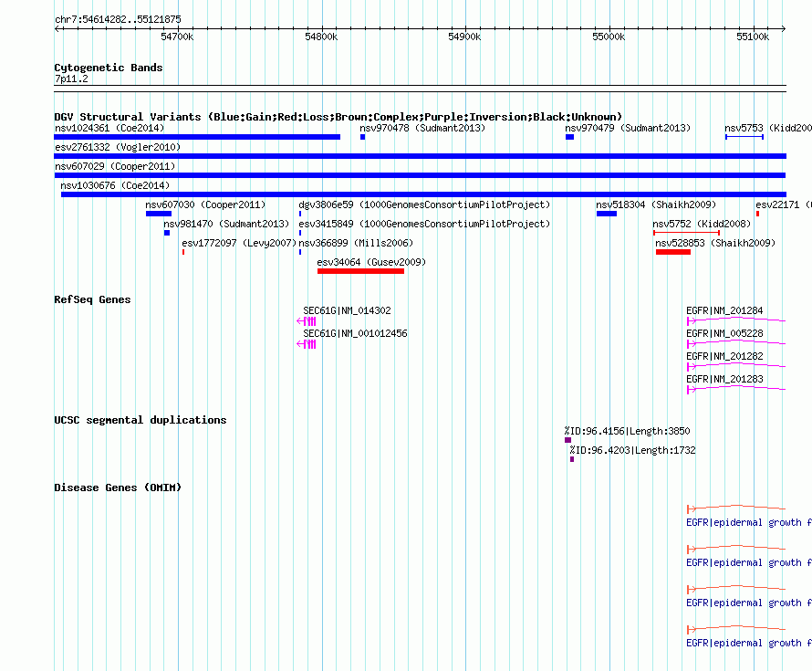The width and height of the screenshot is (812, 671).
Task: Select the red loss tick under esv22171
Action: [757, 214]
